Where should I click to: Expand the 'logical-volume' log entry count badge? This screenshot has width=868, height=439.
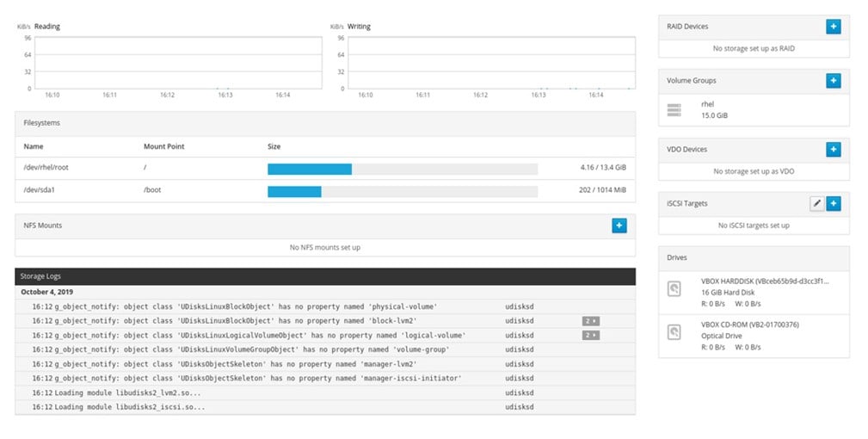[590, 335]
